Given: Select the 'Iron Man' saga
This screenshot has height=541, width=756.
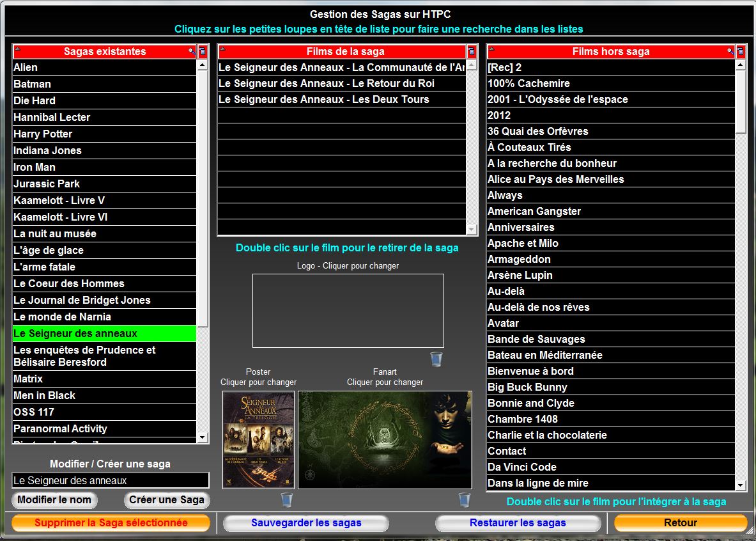Looking at the screenshot, I should pyautogui.click(x=105, y=168).
